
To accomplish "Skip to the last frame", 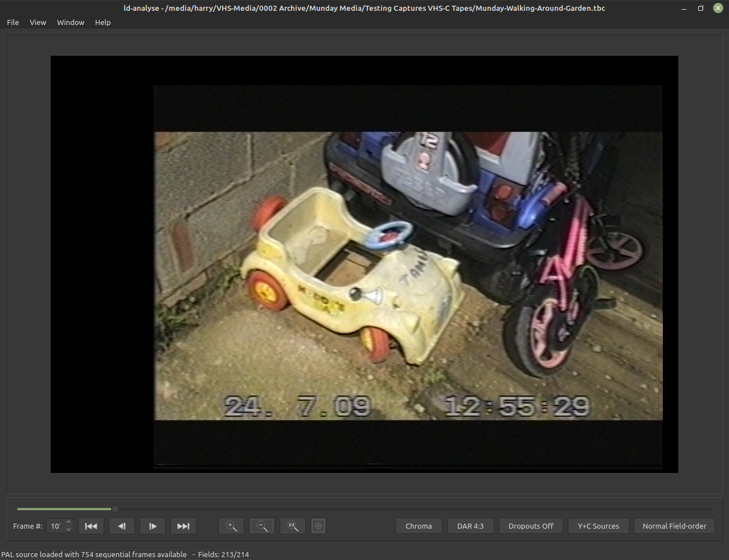I will point(183,526).
